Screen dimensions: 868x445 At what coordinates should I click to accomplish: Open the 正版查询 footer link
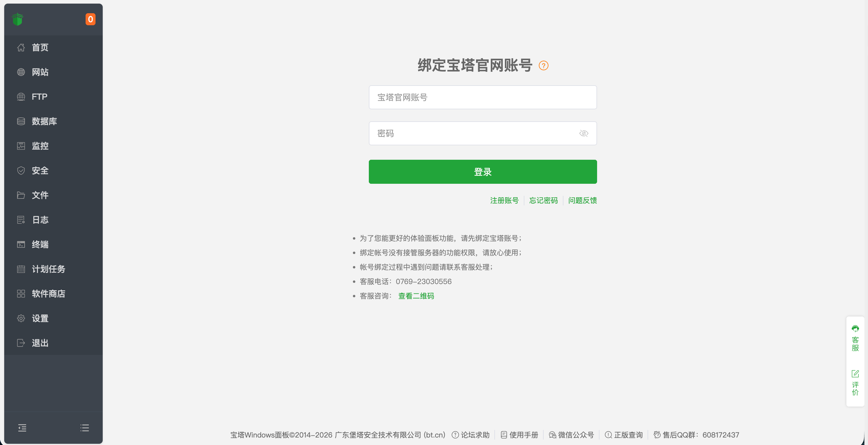pyautogui.click(x=628, y=434)
